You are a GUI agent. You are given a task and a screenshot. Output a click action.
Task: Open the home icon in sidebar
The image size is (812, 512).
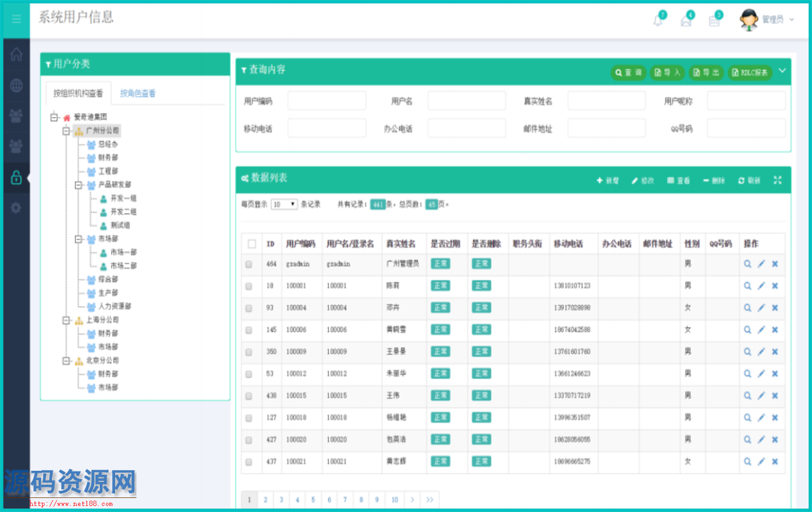click(x=17, y=55)
